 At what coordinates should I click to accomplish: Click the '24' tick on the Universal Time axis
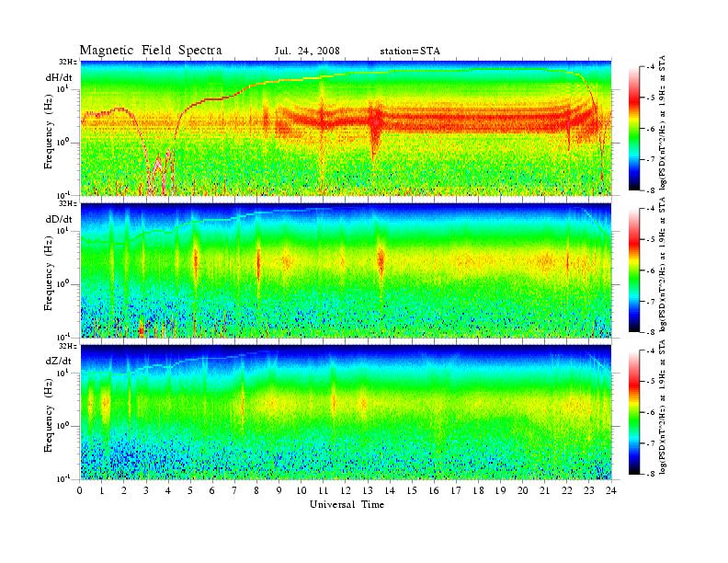click(x=611, y=490)
